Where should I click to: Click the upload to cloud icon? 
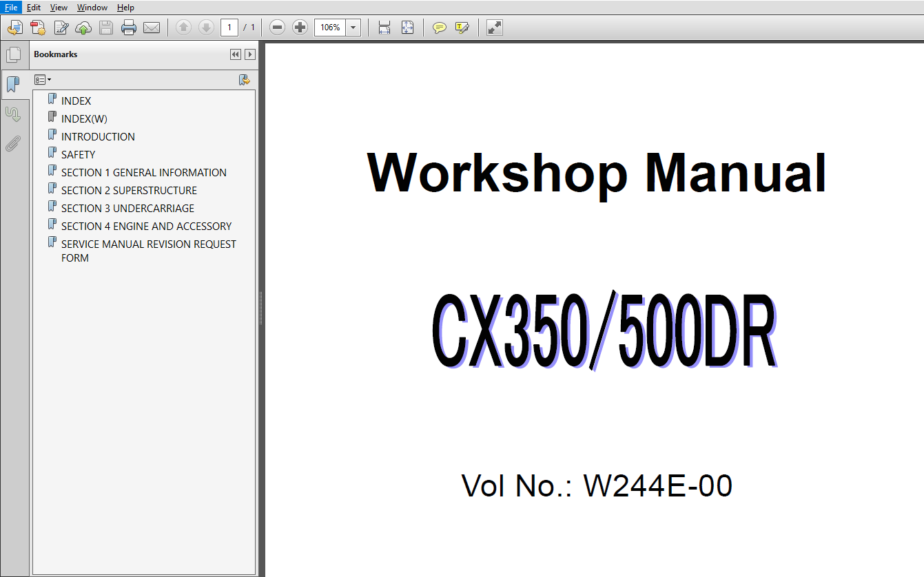83,28
